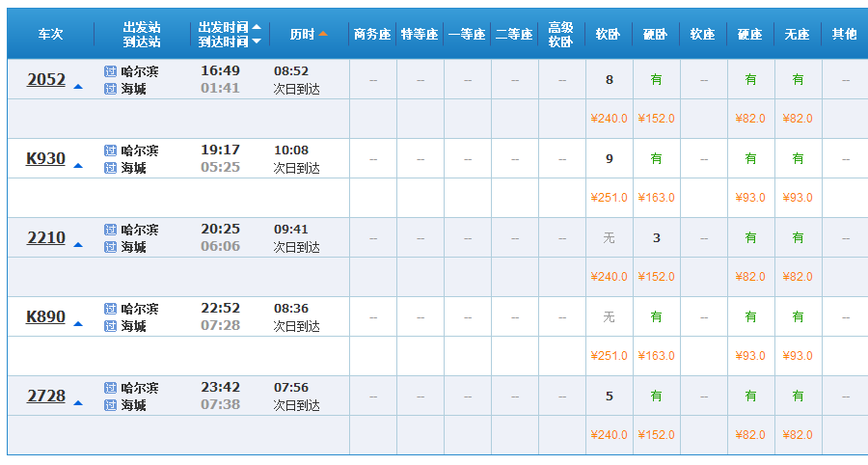Click soft sleeper 无 for train K890
Screen dimensions: 868x465
click(x=609, y=317)
